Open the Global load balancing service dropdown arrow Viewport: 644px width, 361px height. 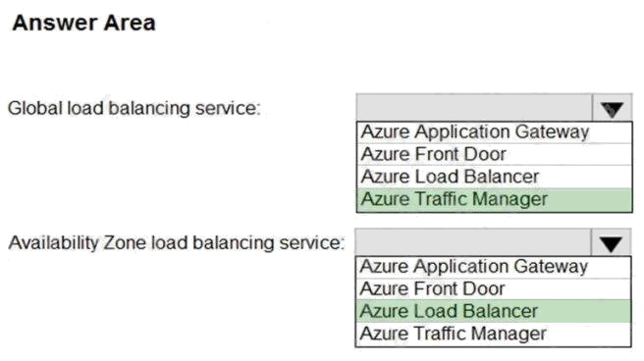tap(612, 108)
